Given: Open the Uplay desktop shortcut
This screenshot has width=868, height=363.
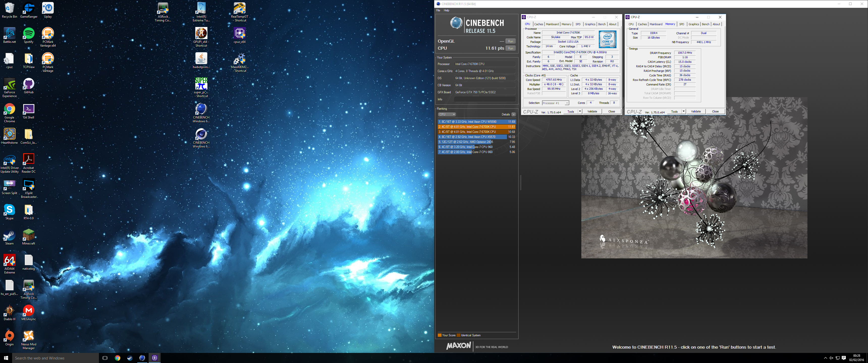Looking at the screenshot, I should [x=48, y=10].
